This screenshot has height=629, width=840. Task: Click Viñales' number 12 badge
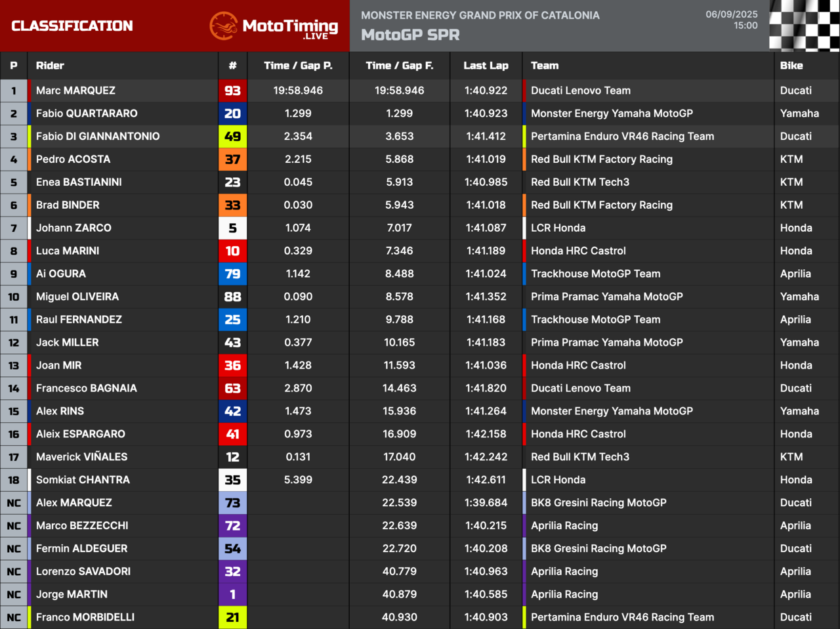pos(233,457)
